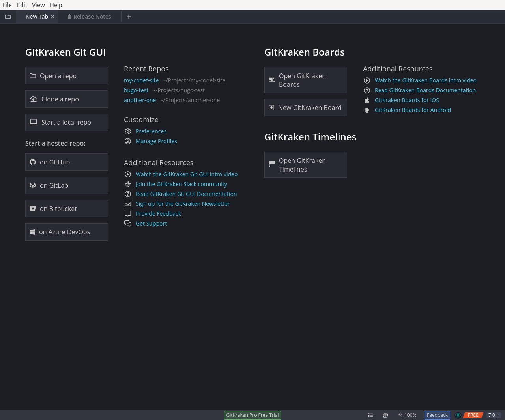This screenshot has height=420, width=505.
Task: Click the speech bubble icon beside Provide Feedback
Action: pos(128,214)
